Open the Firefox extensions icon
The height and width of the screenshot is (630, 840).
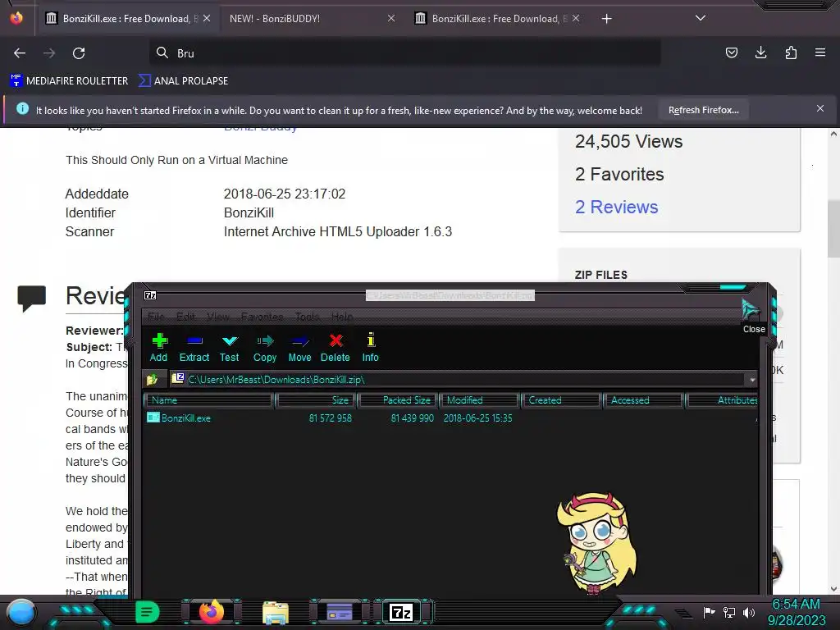(791, 52)
